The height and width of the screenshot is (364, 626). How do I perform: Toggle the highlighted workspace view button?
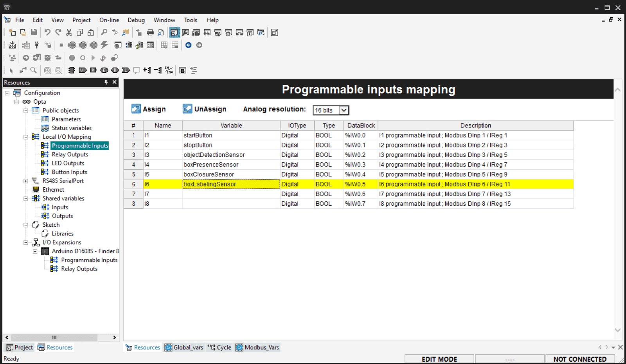[x=174, y=32]
